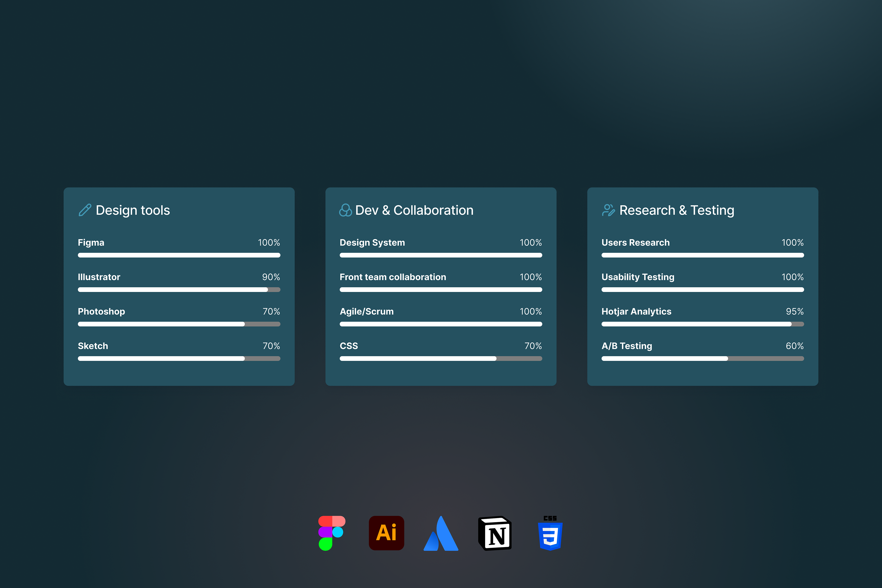The image size is (882, 588).
Task: Click the Front team collaboration label
Action: [393, 277]
